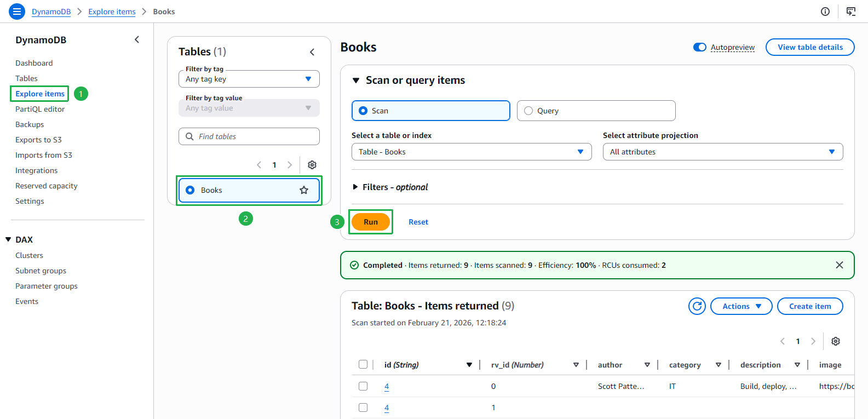Viewport: 868px width, 419px height.
Task: Collapse the Scan or query items section
Action: pos(356,81)
